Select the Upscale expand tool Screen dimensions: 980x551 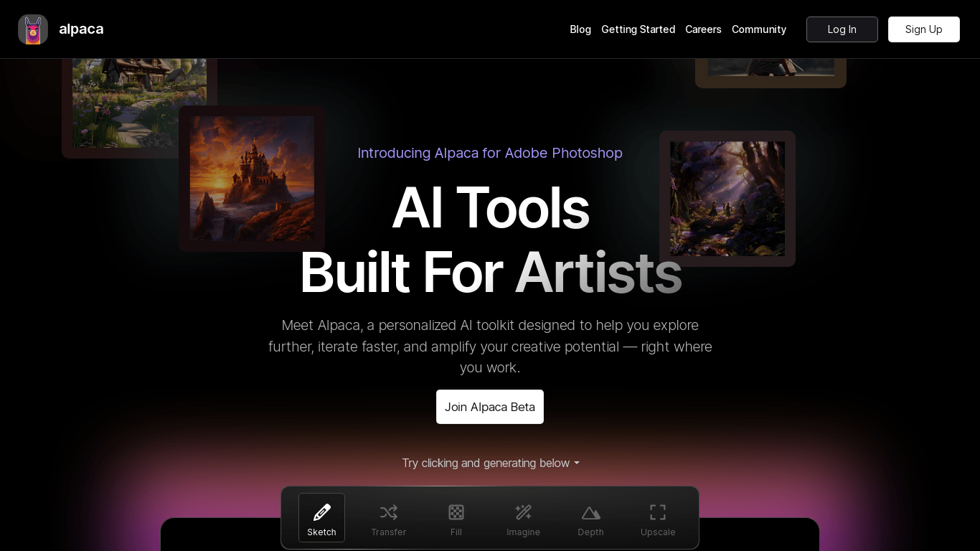658,517
